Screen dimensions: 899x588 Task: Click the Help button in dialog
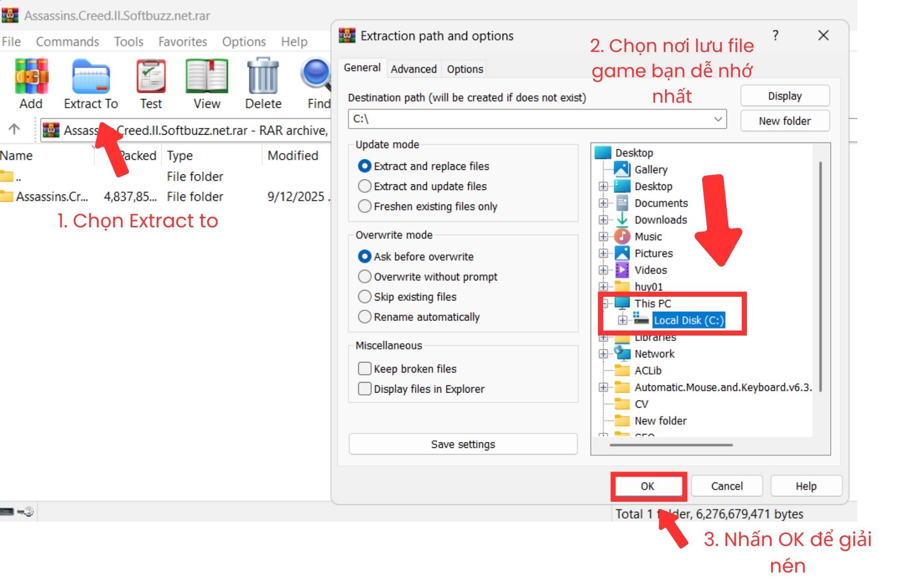click(805, 486)
